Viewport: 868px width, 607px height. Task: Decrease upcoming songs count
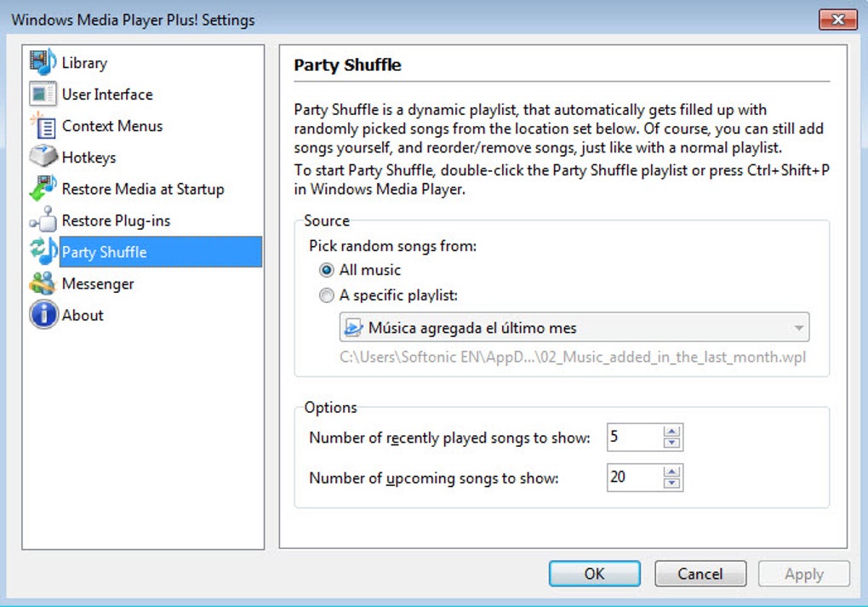pos(671,483)
